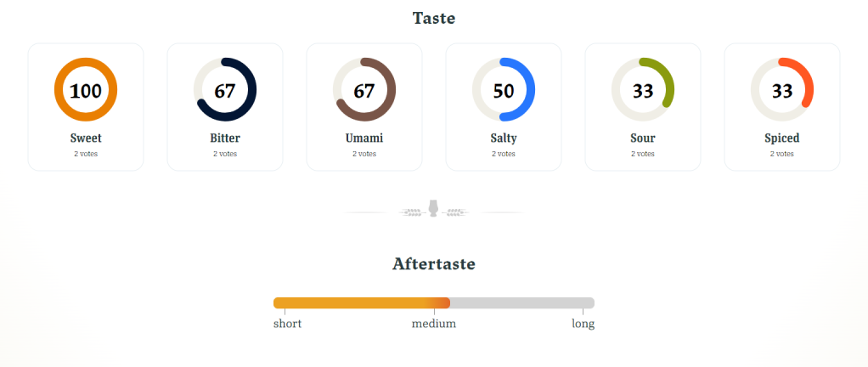Click the Salty taste 50 donut gauge
The image size is (868, 367).
(x=504, y=90)
